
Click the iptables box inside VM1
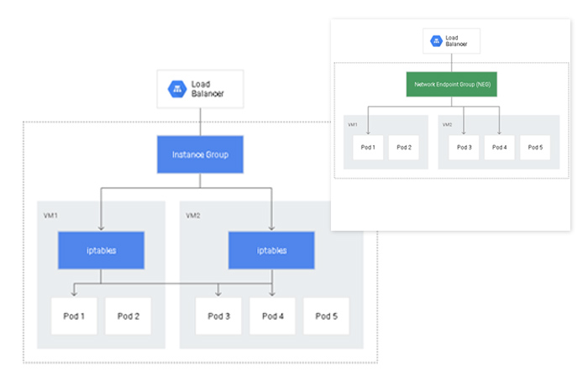pyautogui.click(x=100, y=250)
